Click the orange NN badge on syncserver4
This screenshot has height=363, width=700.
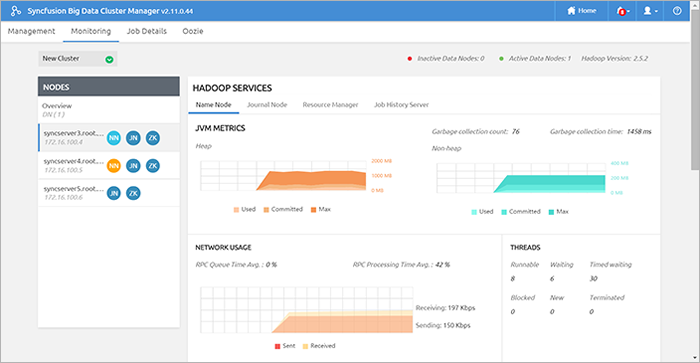coord(114,166)
